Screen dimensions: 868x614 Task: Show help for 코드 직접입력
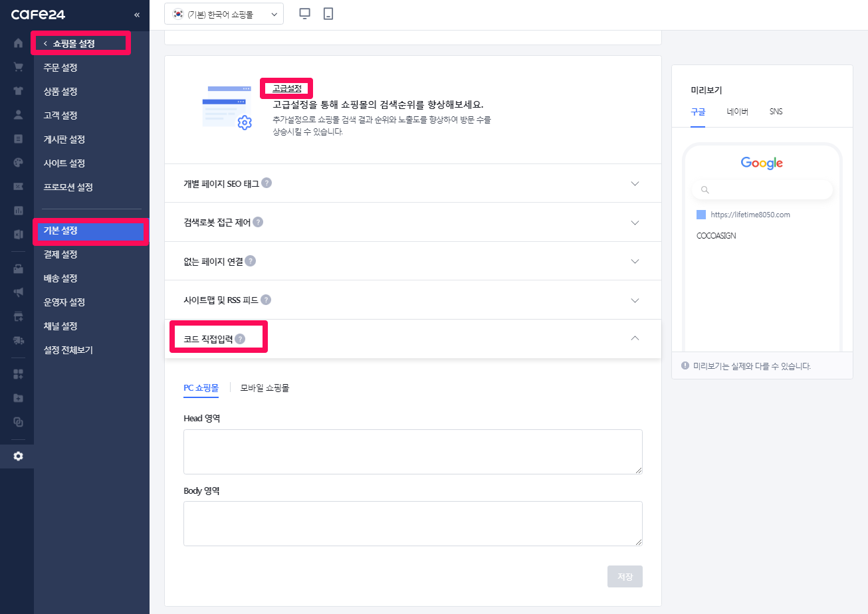(240, 339)
